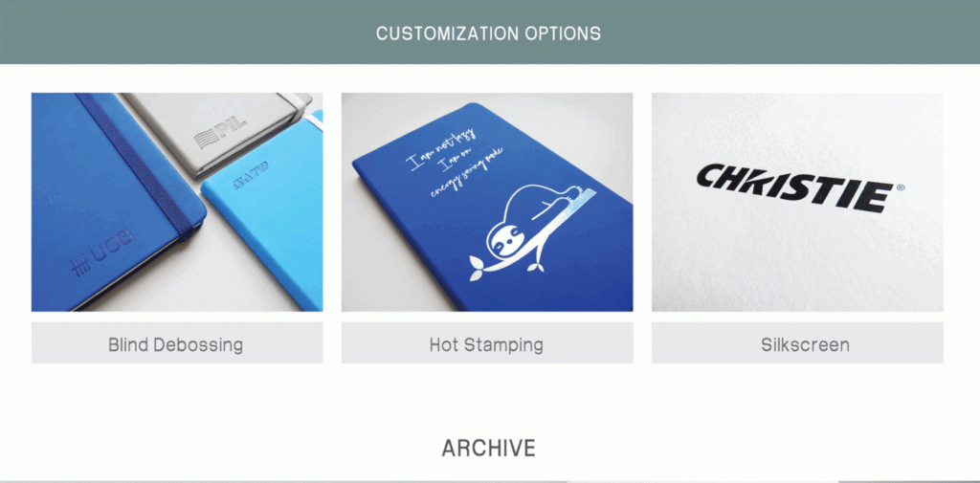Click the Archive heading

489,448
